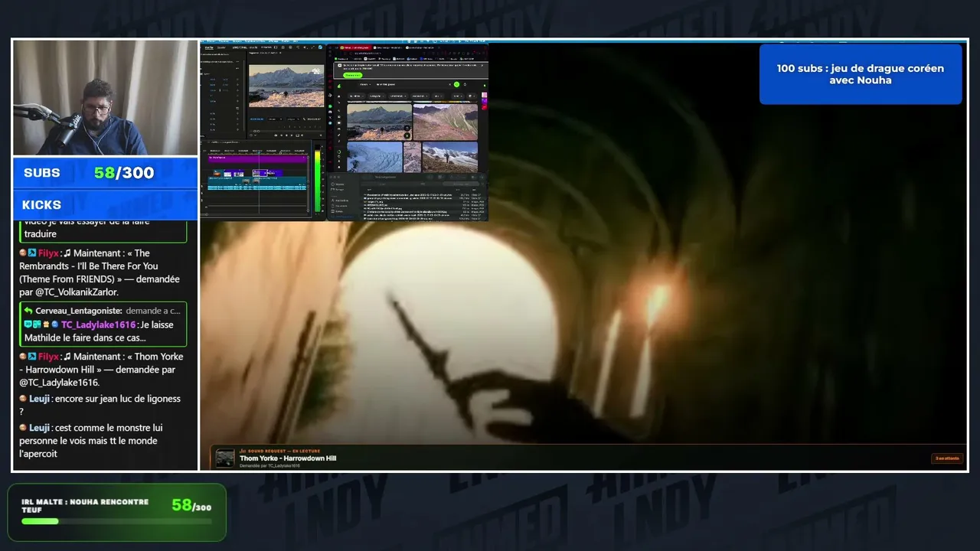Screen dimensions: 980x551
Task: Click the "IRL MALTE : NOUHA RENCONTRE TEUF" goal title
Action: pyautogui.click(x=85, y=506)
